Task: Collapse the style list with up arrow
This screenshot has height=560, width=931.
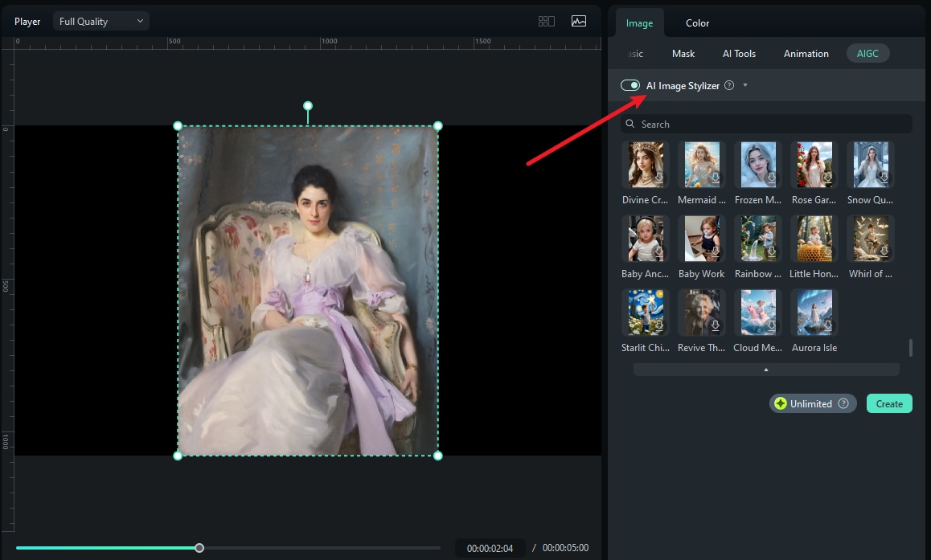Action: pyautogui.click(x=766, y=370)
